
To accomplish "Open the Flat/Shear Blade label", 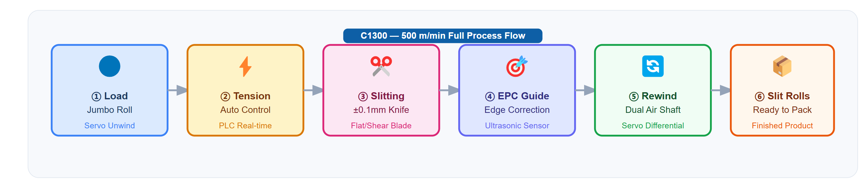I will (381, 125).
